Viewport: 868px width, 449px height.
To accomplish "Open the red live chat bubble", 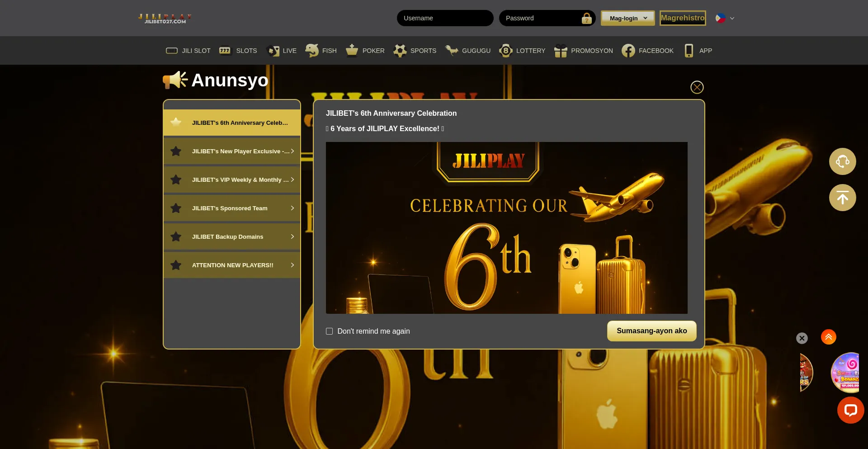I will [x=850, y=410].
